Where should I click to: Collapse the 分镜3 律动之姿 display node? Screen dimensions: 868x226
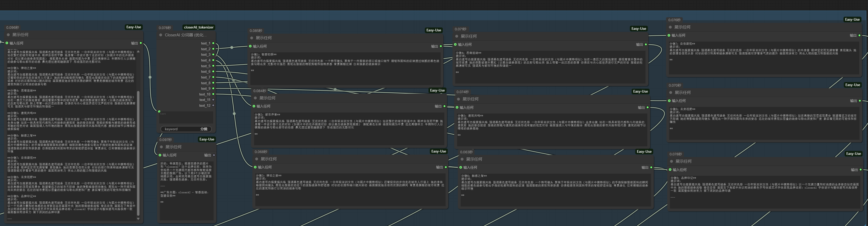[x=256, y=159]
